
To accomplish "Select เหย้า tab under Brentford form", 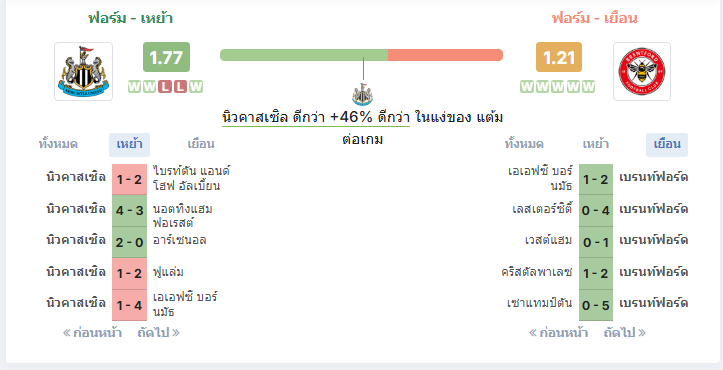I will pos(595,144).
